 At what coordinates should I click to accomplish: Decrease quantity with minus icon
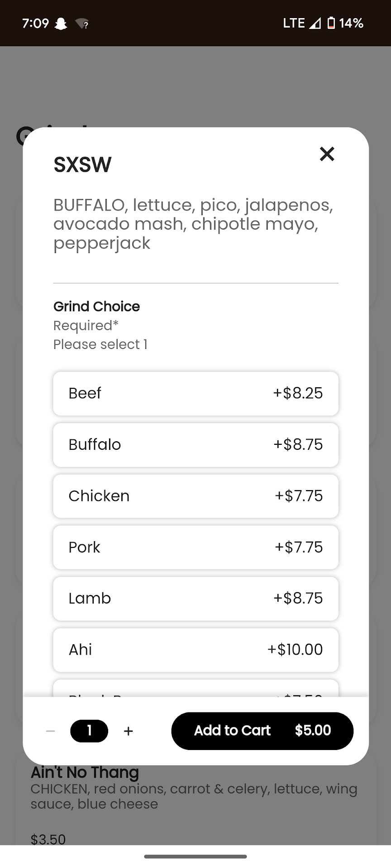coord(51,731)
